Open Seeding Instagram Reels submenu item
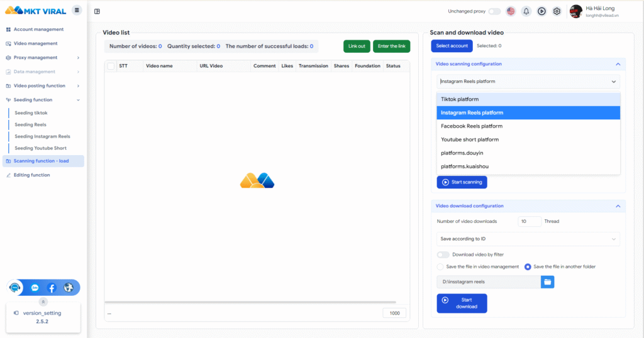 click(x=42, y=136)
